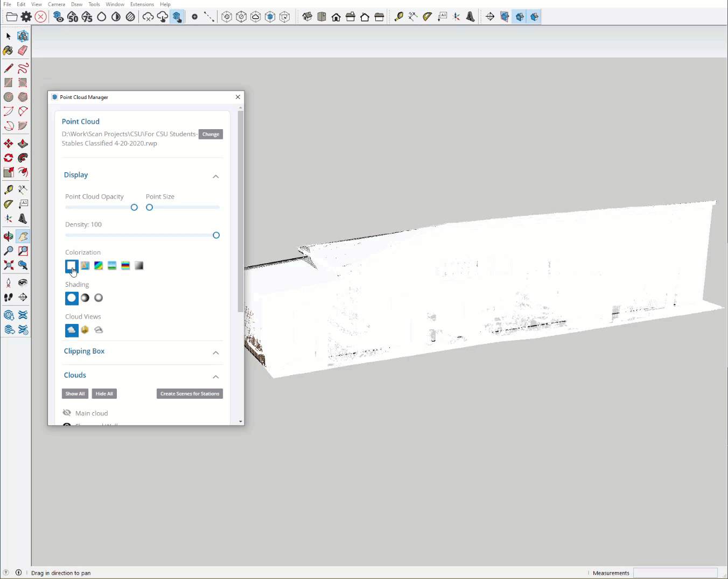Image resolution: width=728 pixels, height=579 pixels.
Task: Collapse the Display section
Action: (x=215, y=176)
